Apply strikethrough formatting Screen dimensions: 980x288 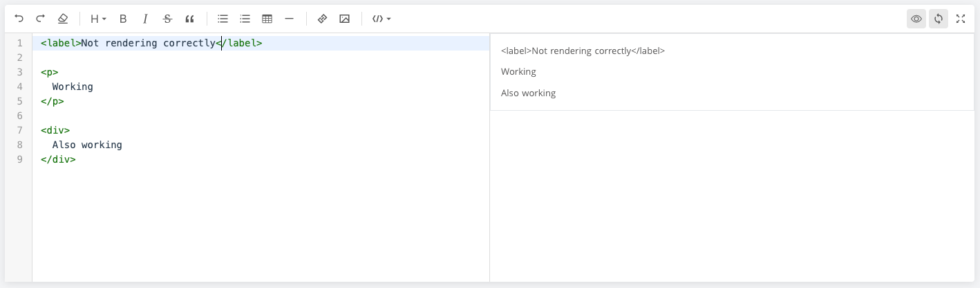coord(167,19)
